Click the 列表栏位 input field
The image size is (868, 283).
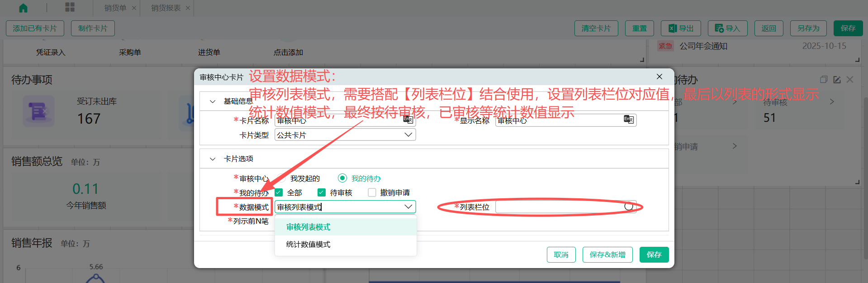tap(559, 207)
